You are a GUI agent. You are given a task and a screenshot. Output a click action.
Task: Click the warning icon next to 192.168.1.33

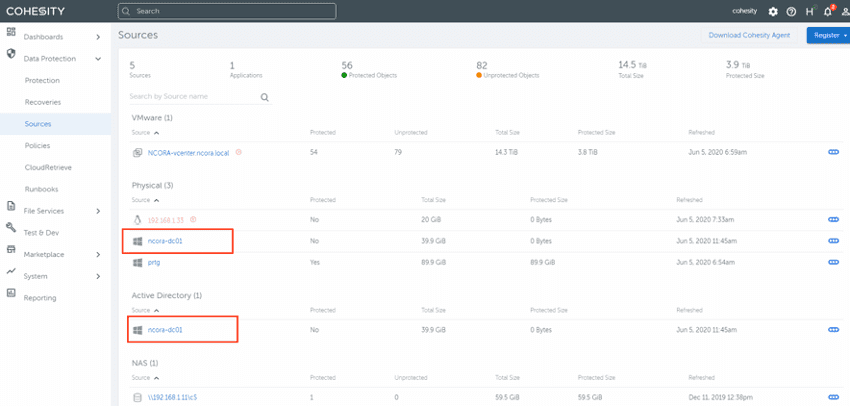(192, 220)
